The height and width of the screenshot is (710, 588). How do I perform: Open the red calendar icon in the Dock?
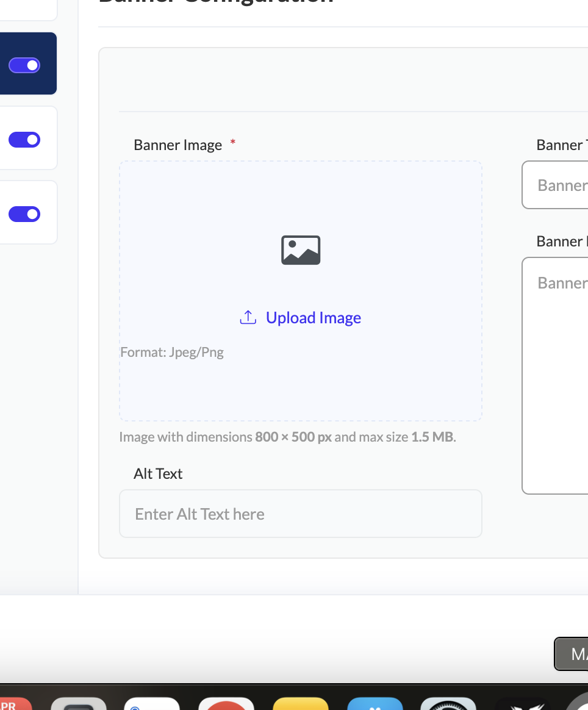12,705
